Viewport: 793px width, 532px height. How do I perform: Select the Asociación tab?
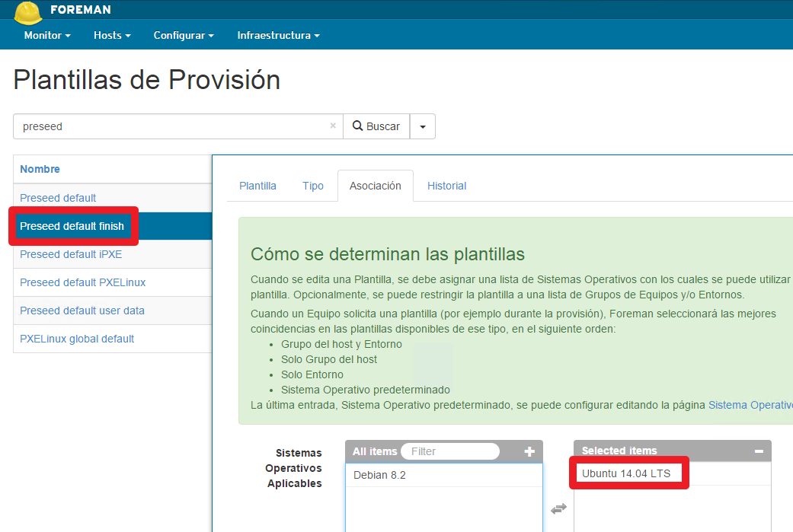(x=376, y=186)
